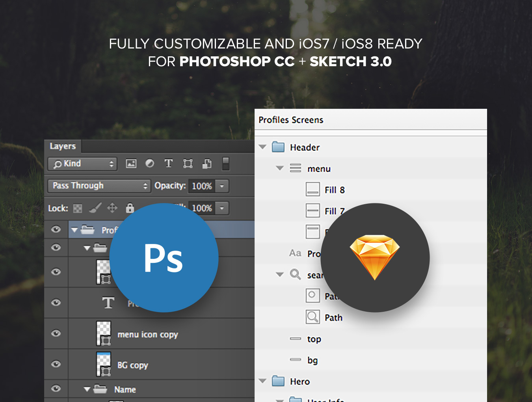The width and height of the screenshot is (532, 402).
Task: Collapse the Header folder in Sketch
Action: pos(262,147)
